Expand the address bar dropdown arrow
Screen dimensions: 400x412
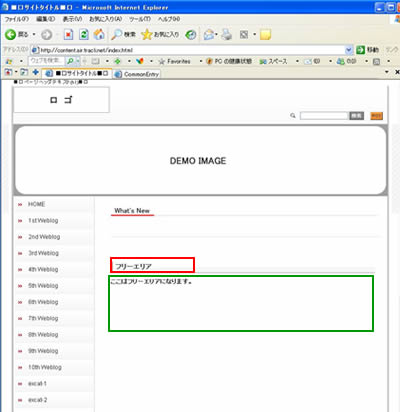coord(349,50)
